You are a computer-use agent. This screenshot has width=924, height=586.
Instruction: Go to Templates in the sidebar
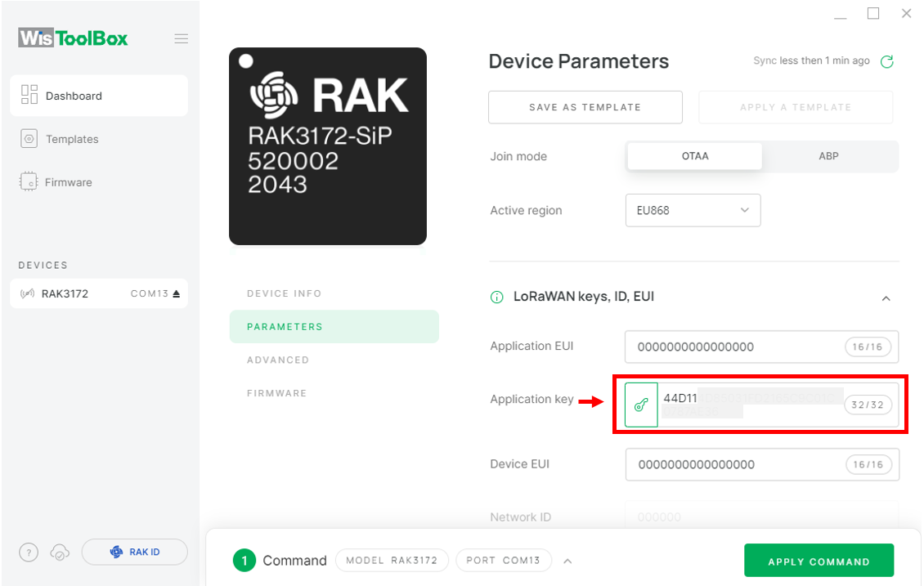coord(72,139)
